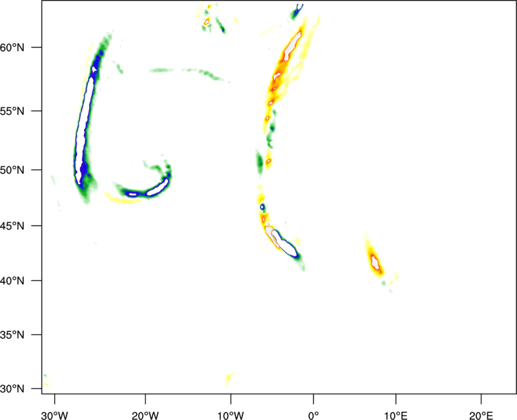Click the 60°N latitude label
Screen dimensions: 517x420
click(x=12, y=48)
